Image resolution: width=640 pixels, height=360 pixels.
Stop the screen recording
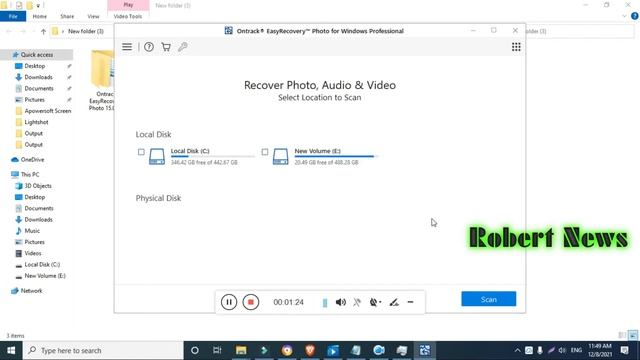pos(251,302)
